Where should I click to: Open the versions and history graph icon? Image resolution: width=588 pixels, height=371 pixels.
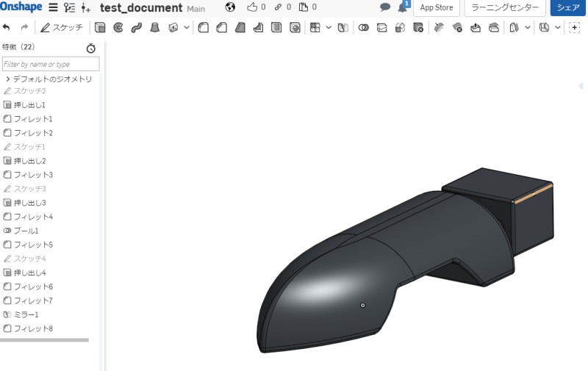pyautogui.click(x=69, y=7)
